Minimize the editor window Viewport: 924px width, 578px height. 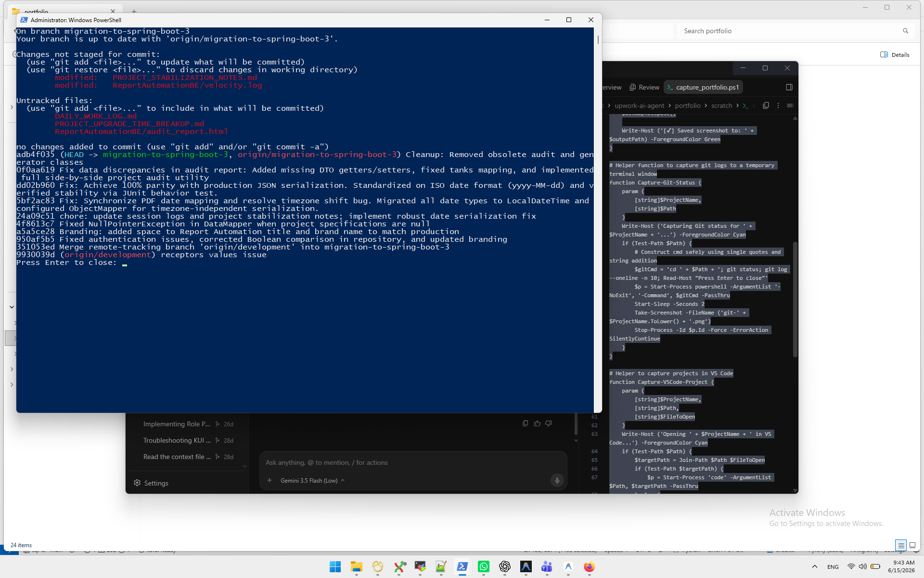coord(743,68)
